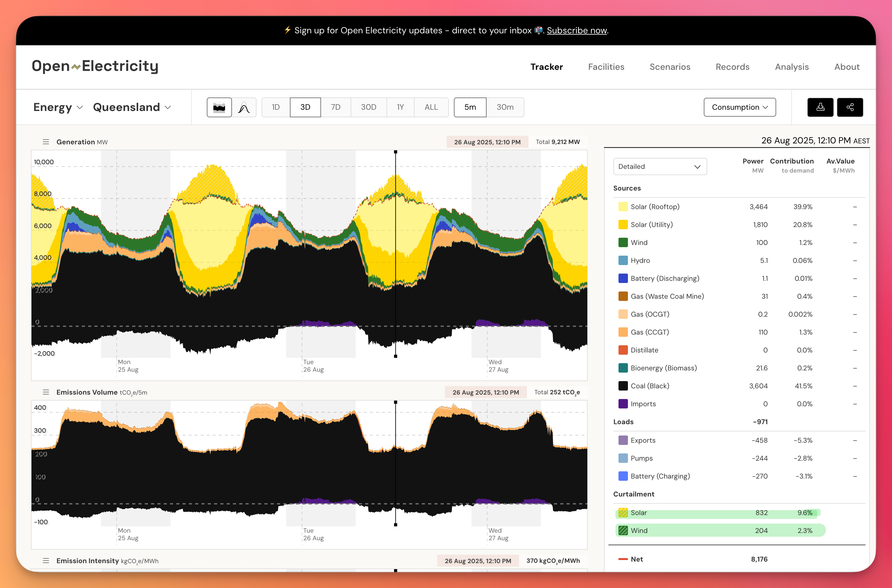Go to the Facilities nav item
The width and height of the screenshot is (892, 588).
[x=606, y=67]
